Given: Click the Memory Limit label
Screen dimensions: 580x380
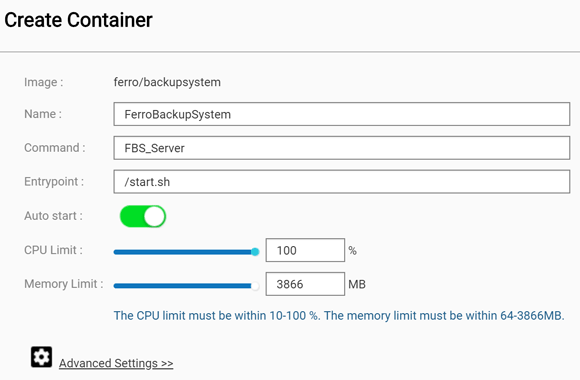Looking at the screenshot, I should 64,284.
